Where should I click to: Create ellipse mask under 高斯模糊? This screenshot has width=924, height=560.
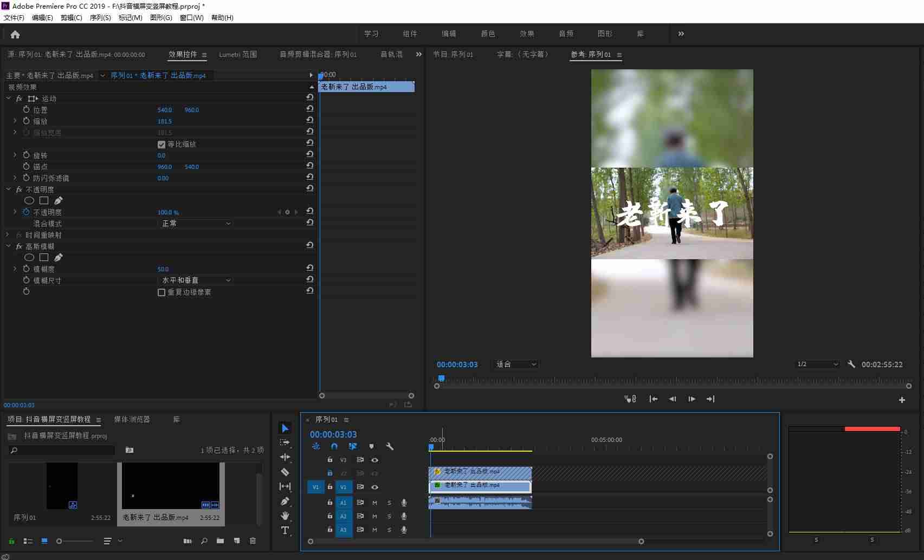(x=29, y=257)
